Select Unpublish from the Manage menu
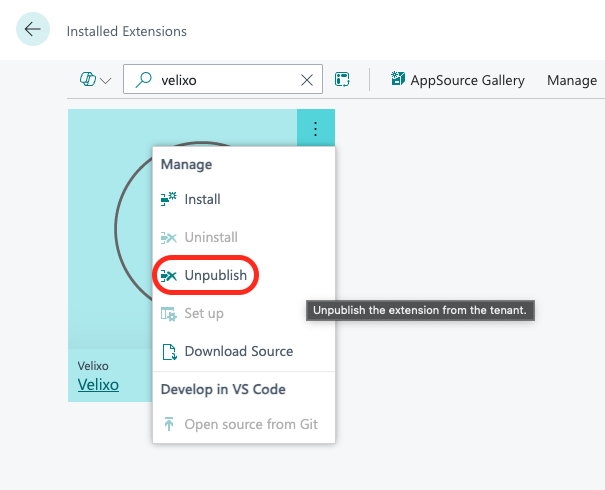Viewport: 605px width, 490px height. pyautogui.click(x=215, y=275)
